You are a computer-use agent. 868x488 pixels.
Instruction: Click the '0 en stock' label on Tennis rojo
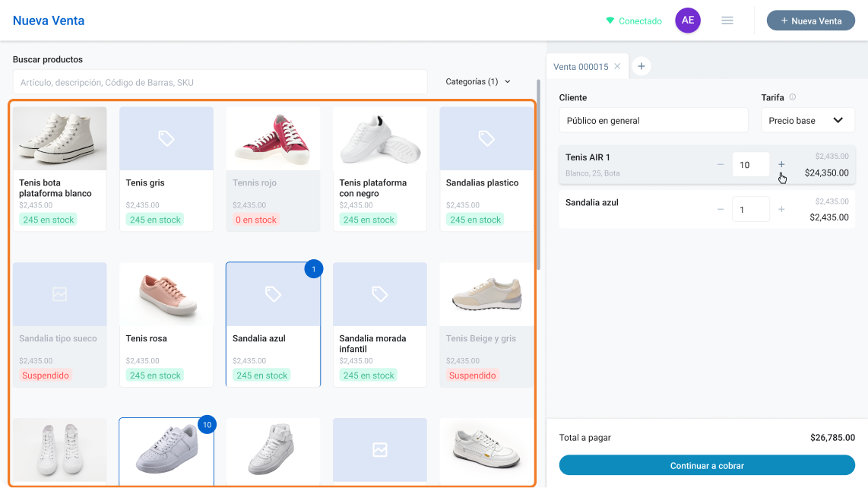255,220
